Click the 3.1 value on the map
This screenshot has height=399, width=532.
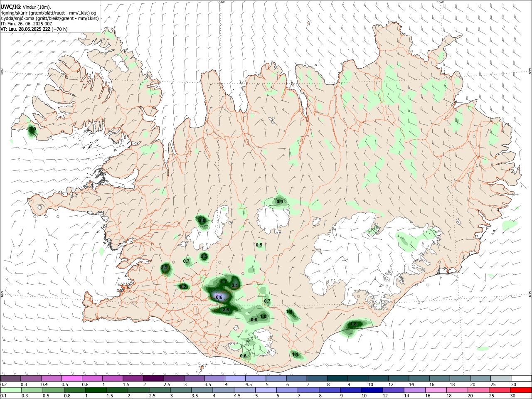pos(235,285)
